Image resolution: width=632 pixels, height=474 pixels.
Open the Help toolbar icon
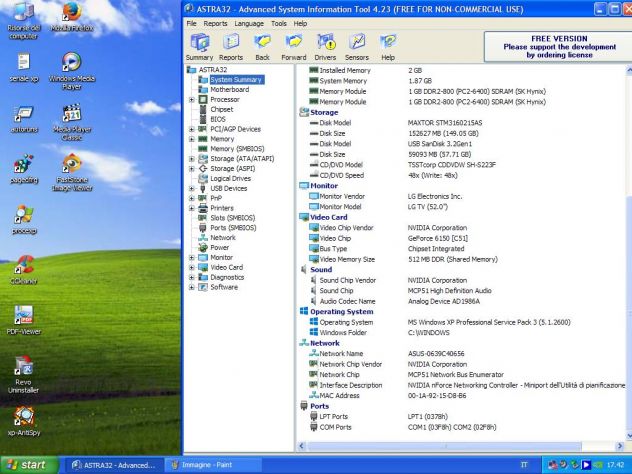[x=388, y=47]
